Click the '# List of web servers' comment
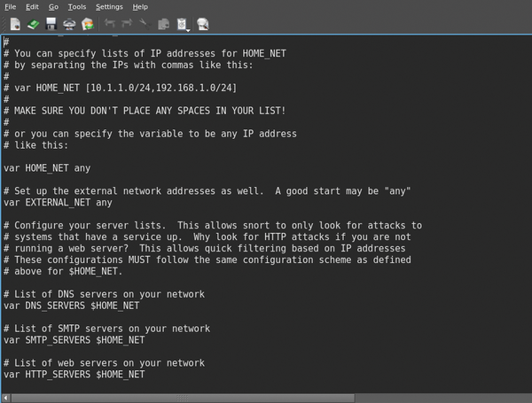 (x=104, y=363)
